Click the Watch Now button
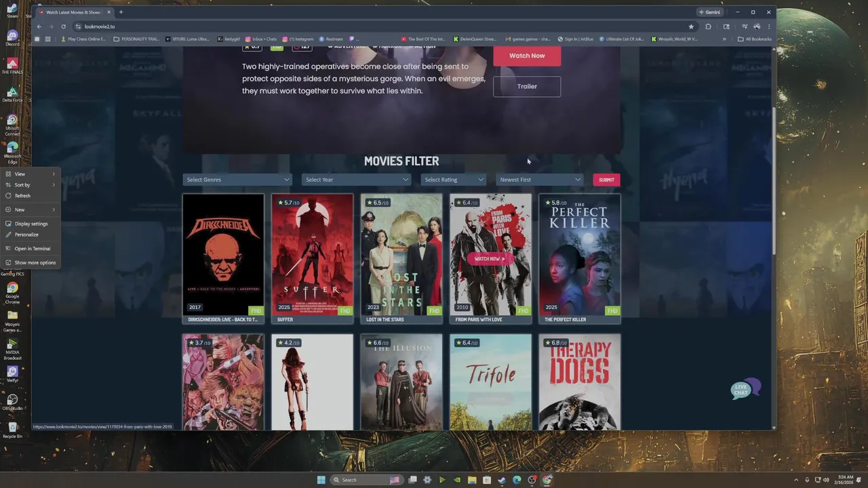 coord(527,56)
